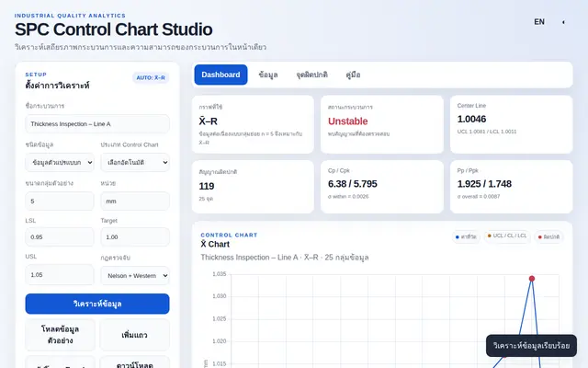588x368 pixels.
Task: Click the AUTO: X̄-R badge
Action: 151,77
